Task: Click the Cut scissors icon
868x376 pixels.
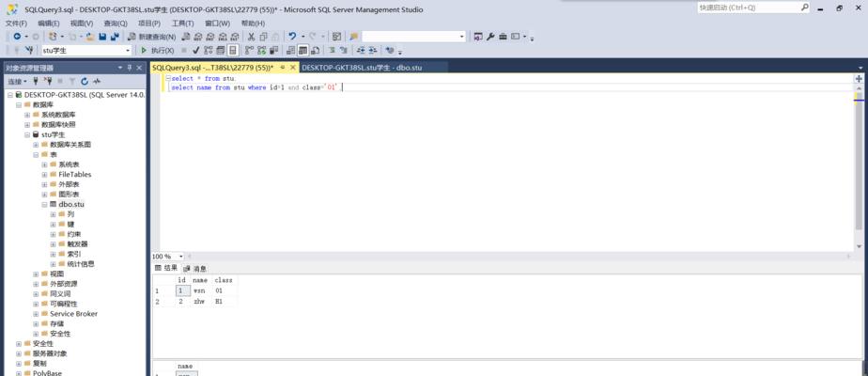Action: coord(251,37)
